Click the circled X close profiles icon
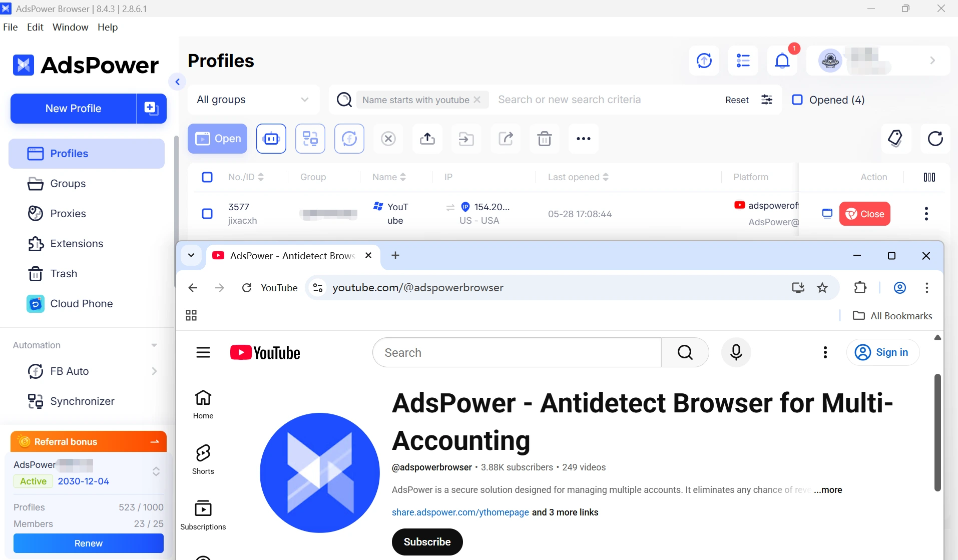Image resolution: width=958 pixels, height=560 pixels. click(388, 139)
